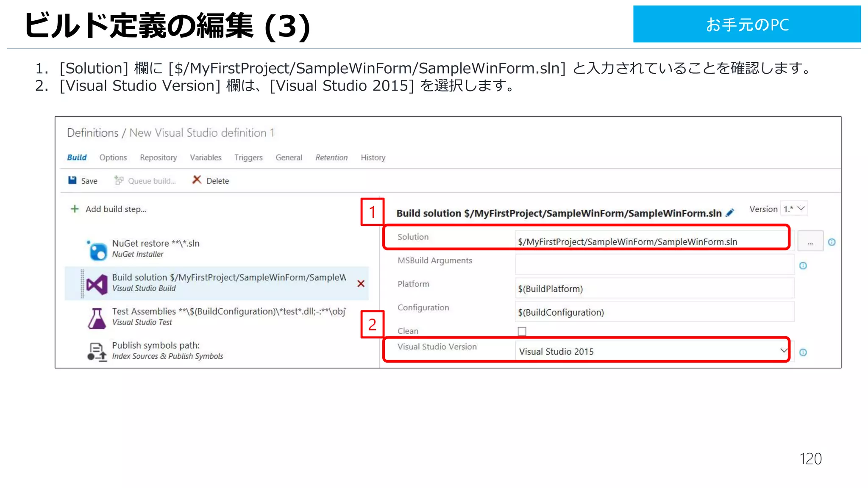Image resolution: width=868 pixels, height=488 pixels.
Task: Click the Delete button label
Action: point(217,181)
